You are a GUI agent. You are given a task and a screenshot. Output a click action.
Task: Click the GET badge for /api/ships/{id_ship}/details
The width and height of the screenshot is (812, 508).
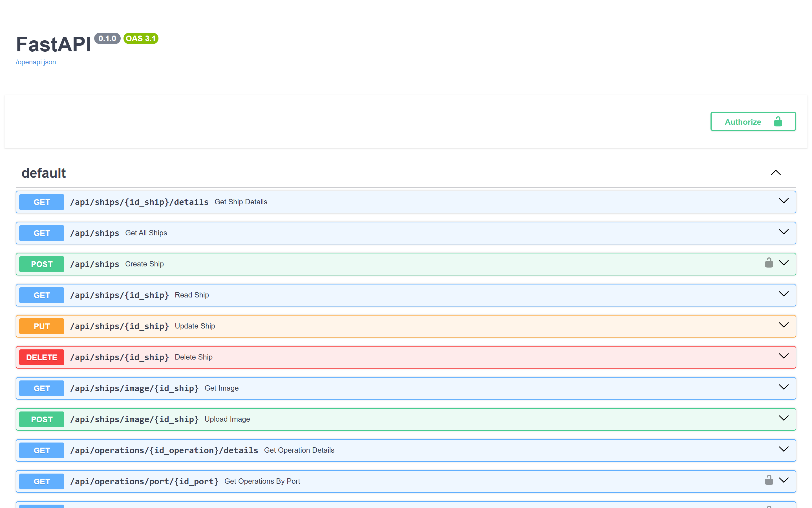(42, 202)
